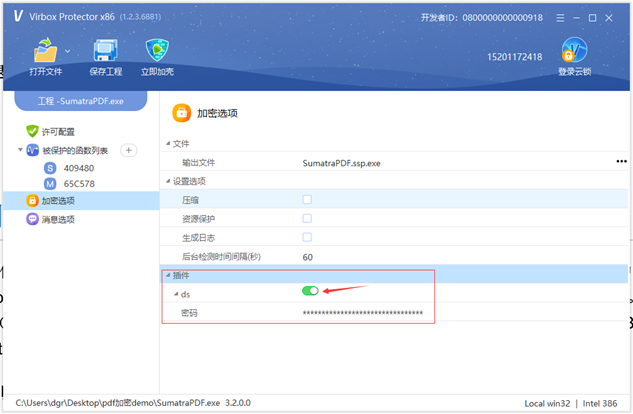Open the dropdown arrow beside Open File
Image resolution: width=633 pixels, height=414 pixels.
67,51
